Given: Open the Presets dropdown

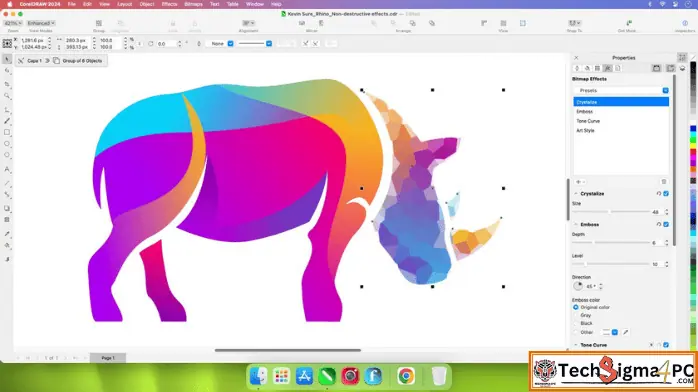Looking at the screenshot, I should 621,90.
